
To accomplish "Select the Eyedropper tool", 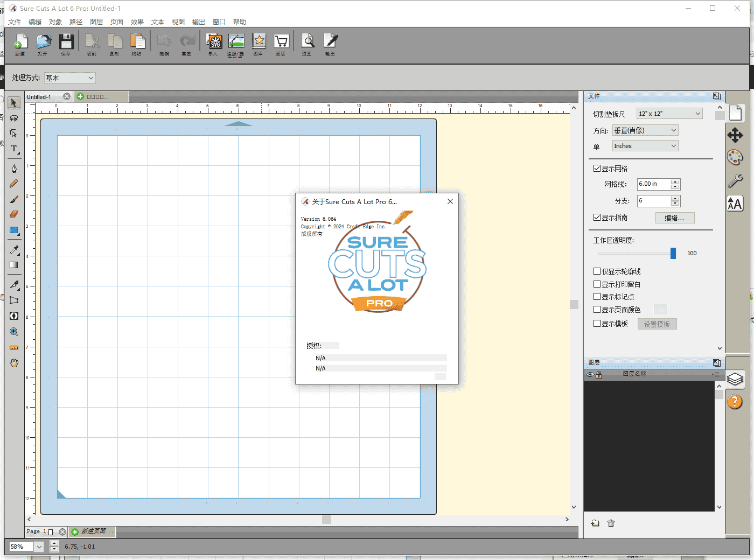I will click(x=14, y=250).
